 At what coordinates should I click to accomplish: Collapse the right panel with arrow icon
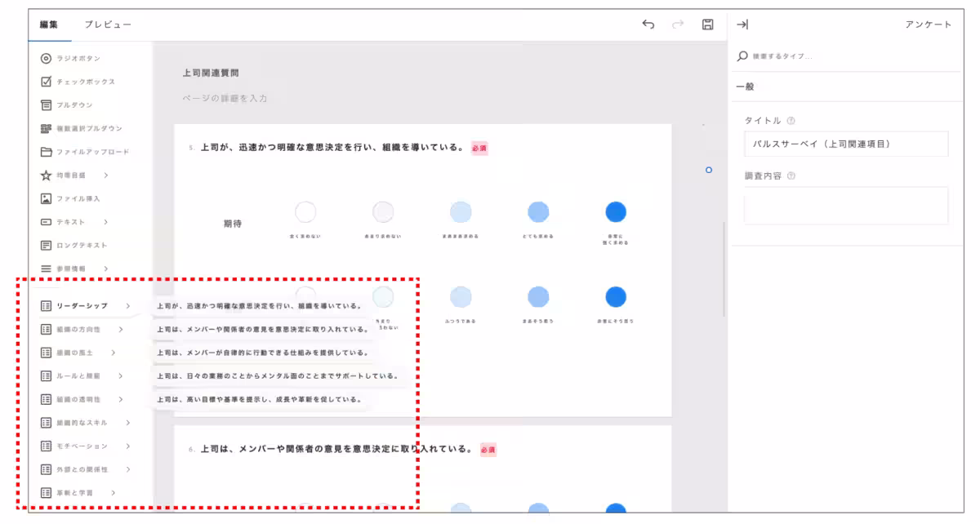[742, 24]
